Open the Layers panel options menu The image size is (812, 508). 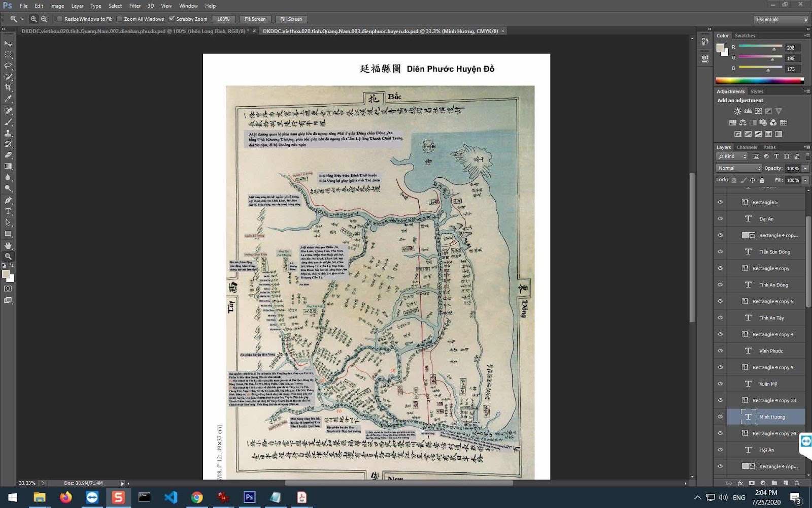807,147
